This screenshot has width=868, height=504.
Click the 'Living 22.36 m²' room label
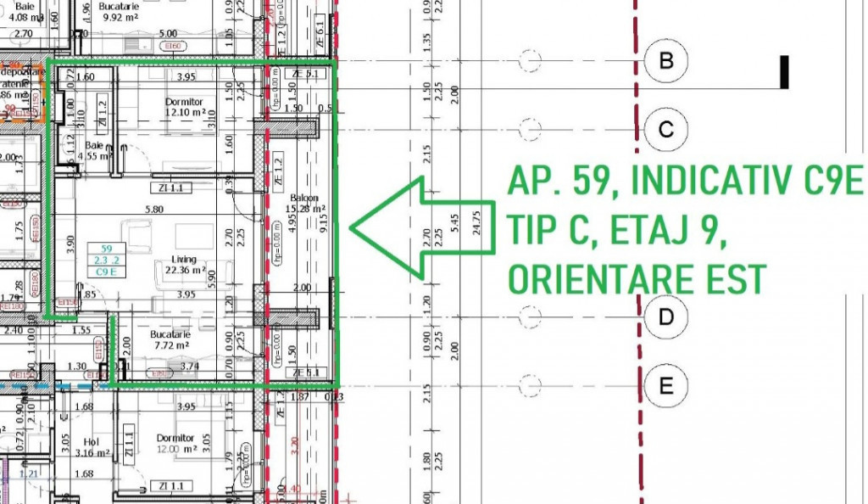point(185,265)
